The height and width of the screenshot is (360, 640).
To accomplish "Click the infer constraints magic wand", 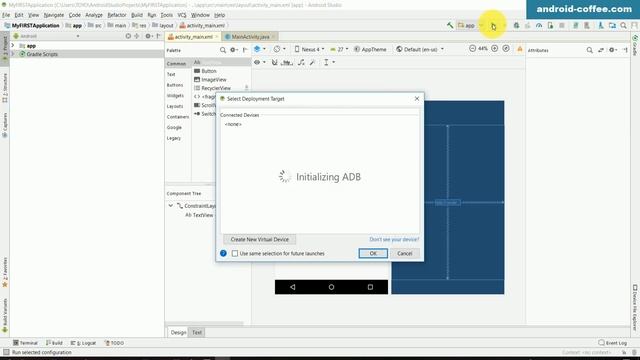I will (x=312, y=62).
